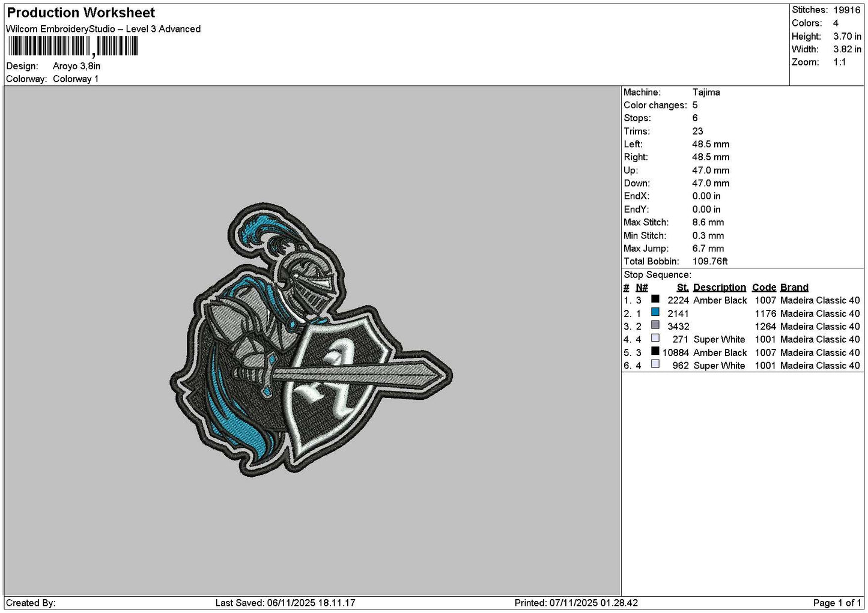This screenshot has width=868, height=613.
Task: Click the height value '3.70 in'
Action: tap(847, 36)
